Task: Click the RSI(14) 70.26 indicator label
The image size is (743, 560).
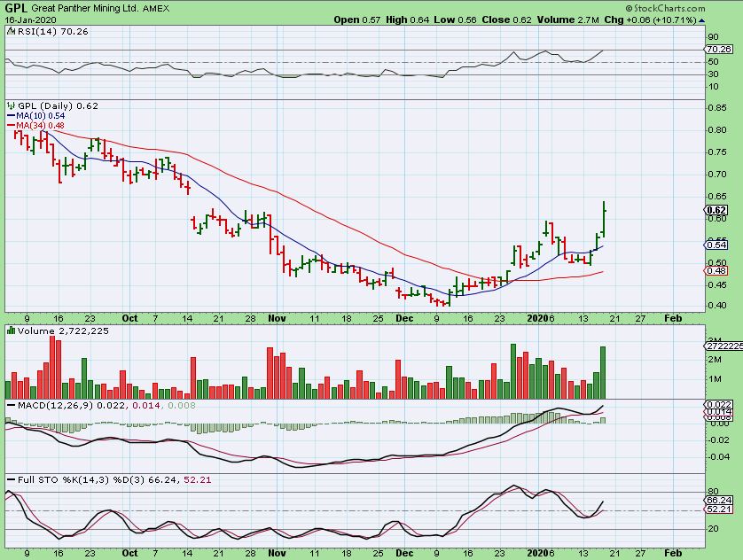Action: pyautogui.click(x=52, y=31)
